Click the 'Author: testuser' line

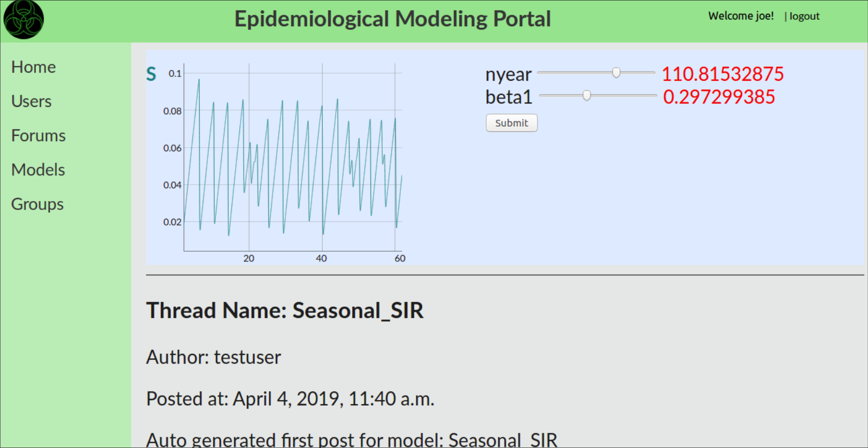214,357
